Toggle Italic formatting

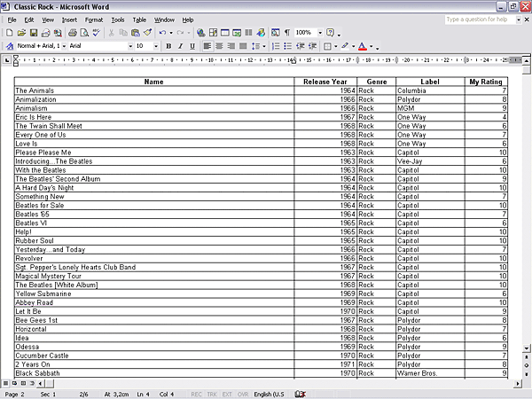180,46
